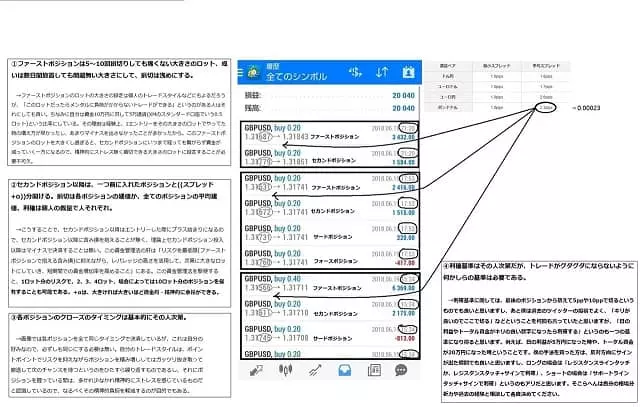This screenshot has width=640, height=407.
Task: Open the GBPUSD trade closing at 1.31851
Action: tap(329, 157)
